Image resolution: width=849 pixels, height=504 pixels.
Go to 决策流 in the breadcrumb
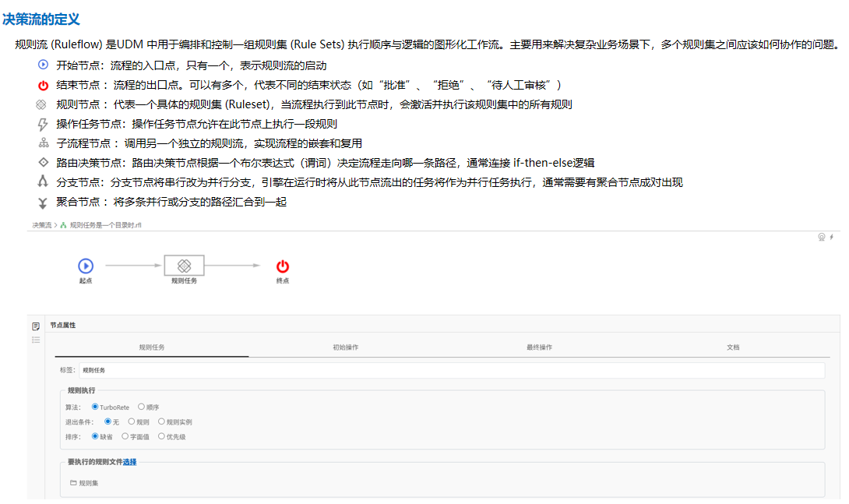click(x=41, y=225)
